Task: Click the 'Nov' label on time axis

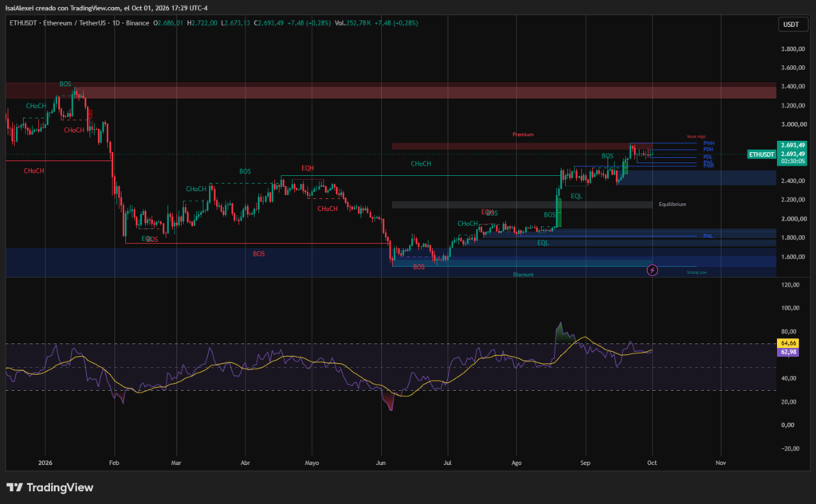Action: coord(720,463)
